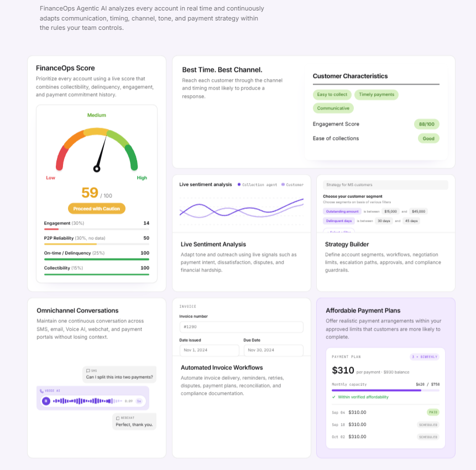This screenshot has height=470, width=476.
Task: Click the Customer Characteristics heading
Action: coord(350,76)
